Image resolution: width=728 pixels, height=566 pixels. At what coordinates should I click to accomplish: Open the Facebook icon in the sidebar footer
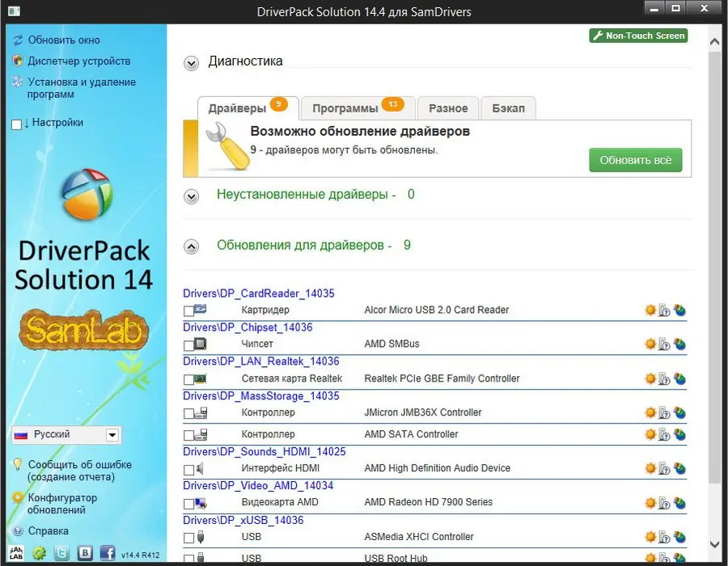tap(108, 552)
